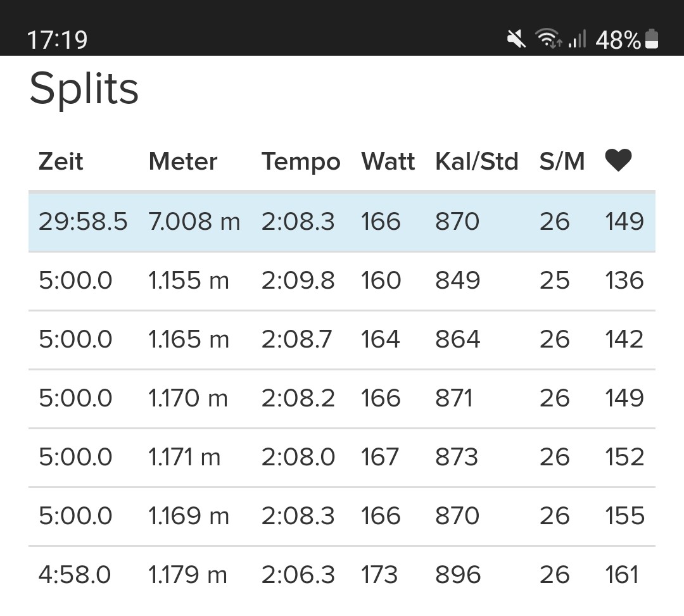Tap the 17:19 clock in status bar

58,40
